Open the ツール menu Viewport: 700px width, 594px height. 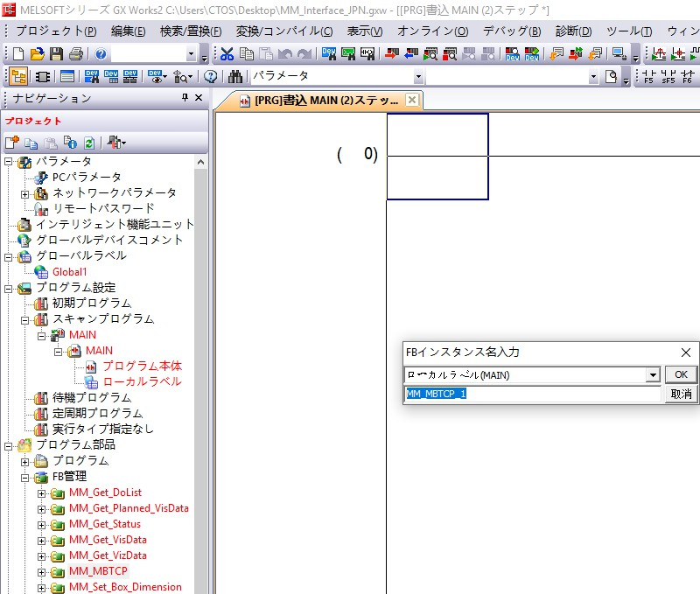click(629, 31)
